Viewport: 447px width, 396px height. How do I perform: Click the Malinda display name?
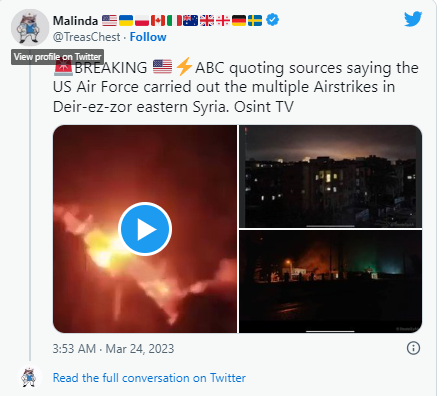(75, 21)
